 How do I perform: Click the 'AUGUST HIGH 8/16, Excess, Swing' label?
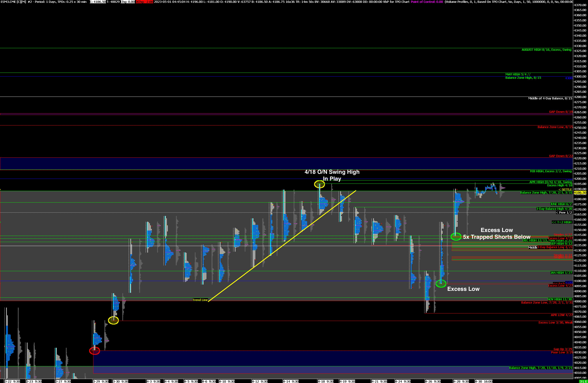(546, 50)
